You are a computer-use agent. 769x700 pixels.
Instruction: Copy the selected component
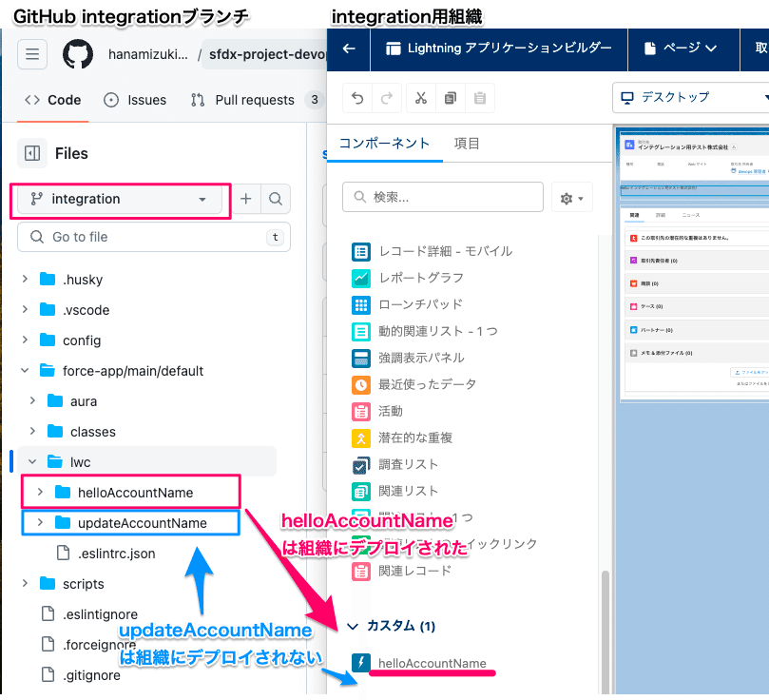(x=451, y=99)
